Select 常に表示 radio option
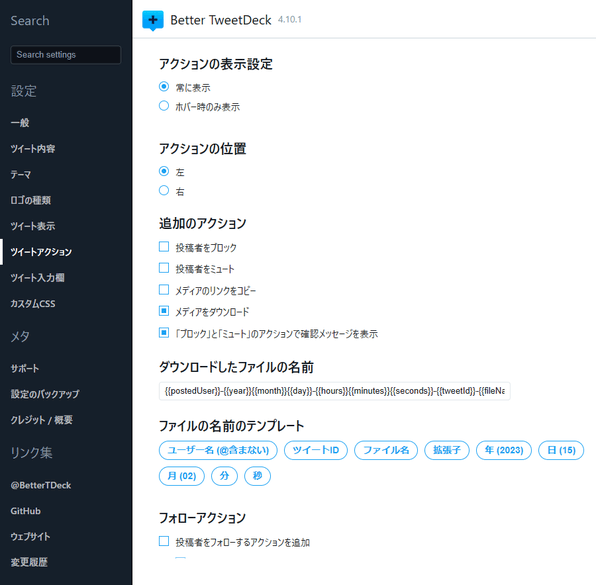Image resolution: width=596 pixels, height=585 pixels. (164, 87)
